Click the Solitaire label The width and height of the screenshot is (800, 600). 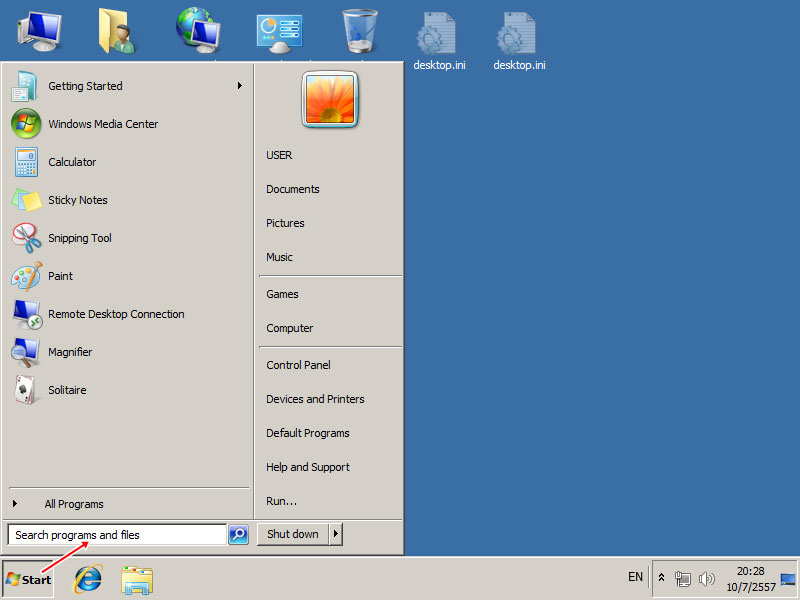pos(67,390)
